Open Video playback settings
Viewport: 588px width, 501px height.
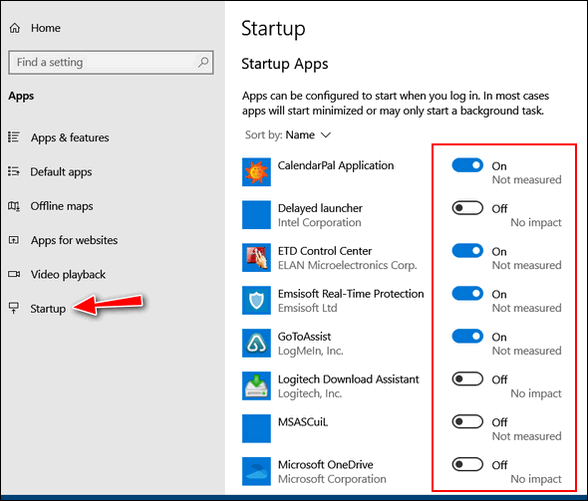(x=68, y=274)
